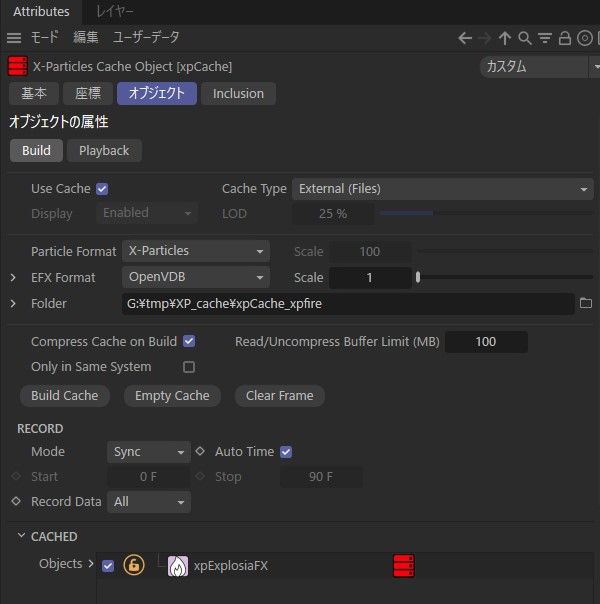Image resolution: width=600 pixels, height=604 pixels.
Task: Expand the Folder row arrow
Action: click(x=13, y=304)
